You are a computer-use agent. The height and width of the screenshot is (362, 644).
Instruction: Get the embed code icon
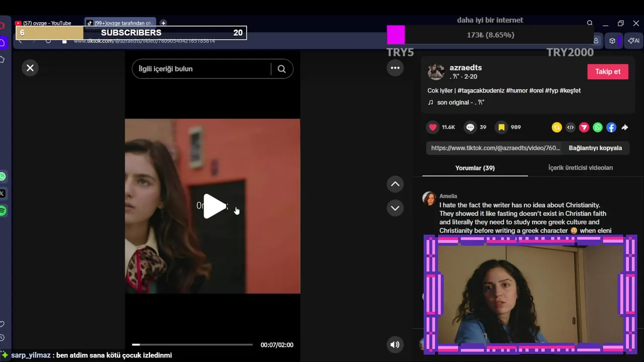point(570,127)
